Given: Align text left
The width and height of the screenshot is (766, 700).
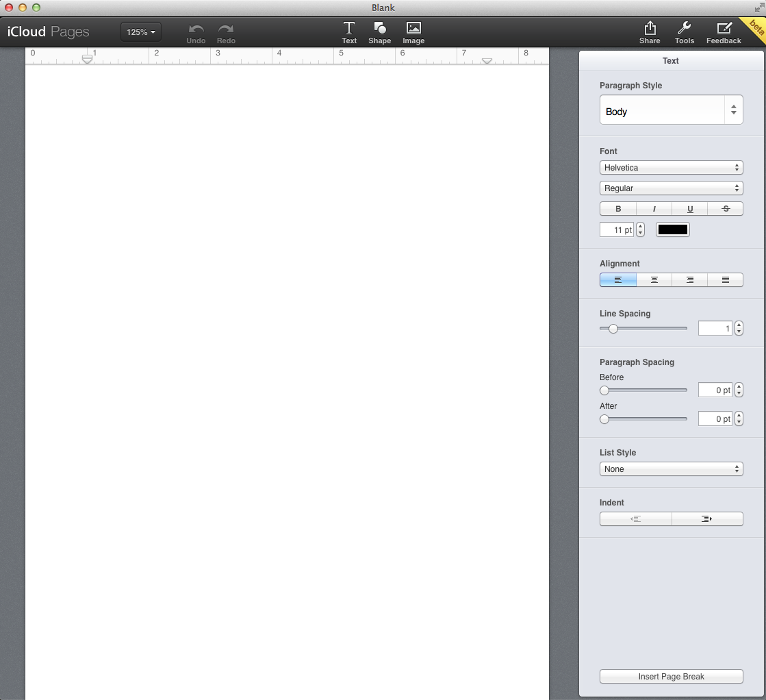Looking at the screenshot, I should coord(618,279).
